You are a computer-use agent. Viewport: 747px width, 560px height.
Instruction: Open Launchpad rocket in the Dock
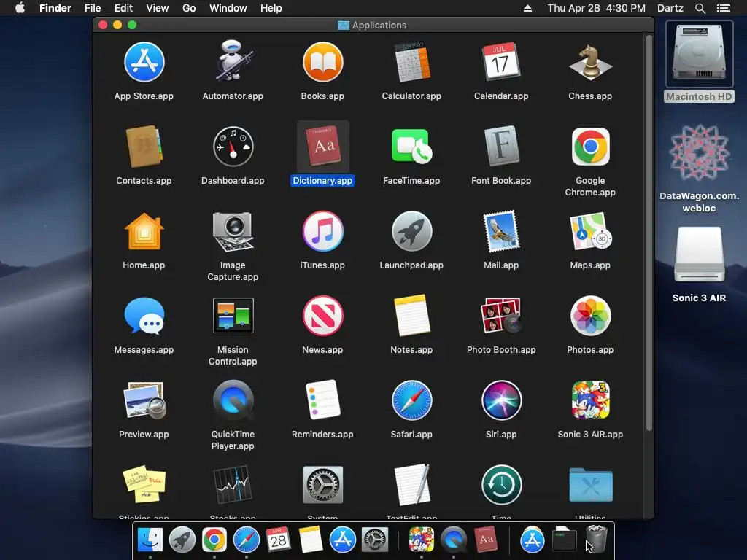[x=182, y=540]
